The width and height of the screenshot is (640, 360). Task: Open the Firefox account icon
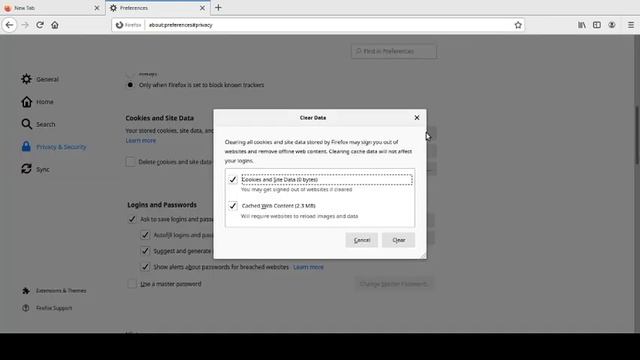[x=611, y=25]
